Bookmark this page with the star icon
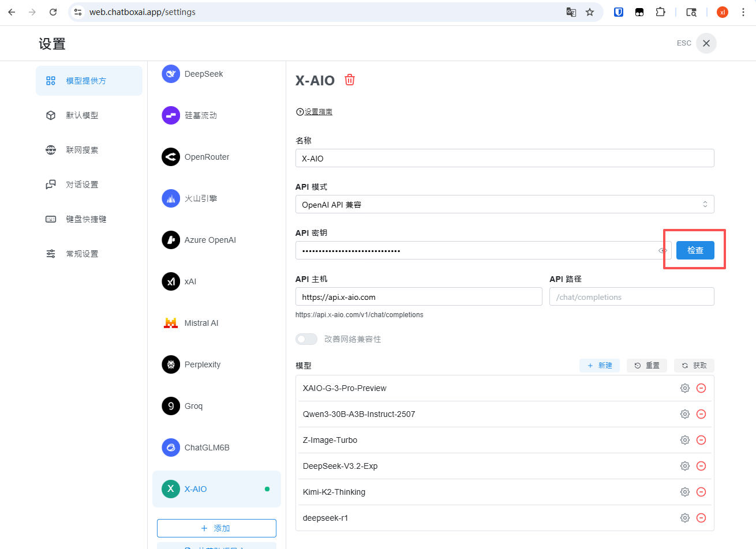 (590, 12)
